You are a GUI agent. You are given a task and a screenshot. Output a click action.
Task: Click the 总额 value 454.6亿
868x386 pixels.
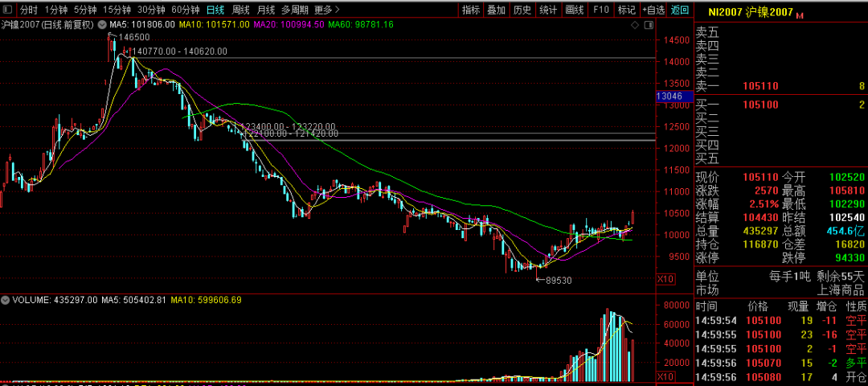(845, 232)
